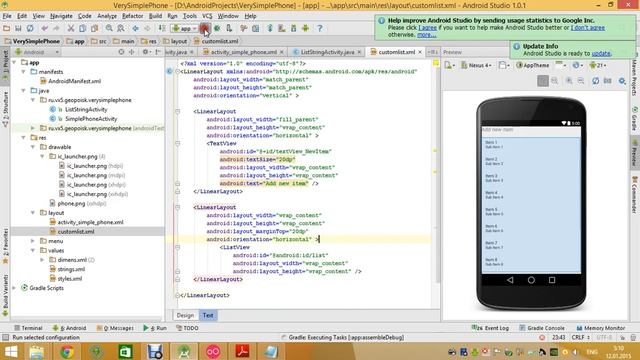Open the Refactor menu

tap(133, 16)
